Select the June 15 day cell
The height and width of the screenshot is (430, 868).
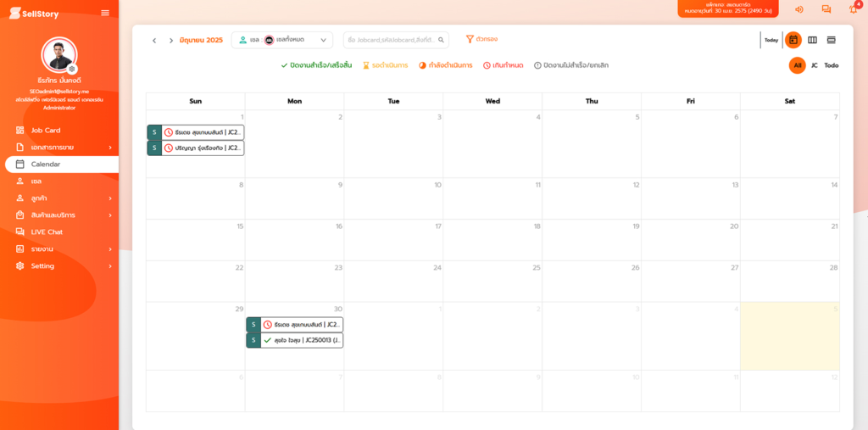[x=196, y=240]
